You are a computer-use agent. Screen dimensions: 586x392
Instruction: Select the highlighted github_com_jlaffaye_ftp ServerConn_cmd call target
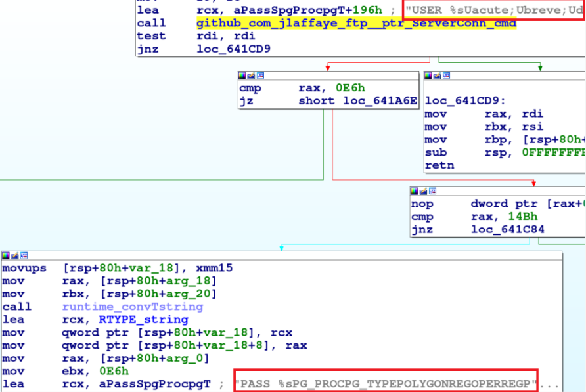(x=356, y=23)
